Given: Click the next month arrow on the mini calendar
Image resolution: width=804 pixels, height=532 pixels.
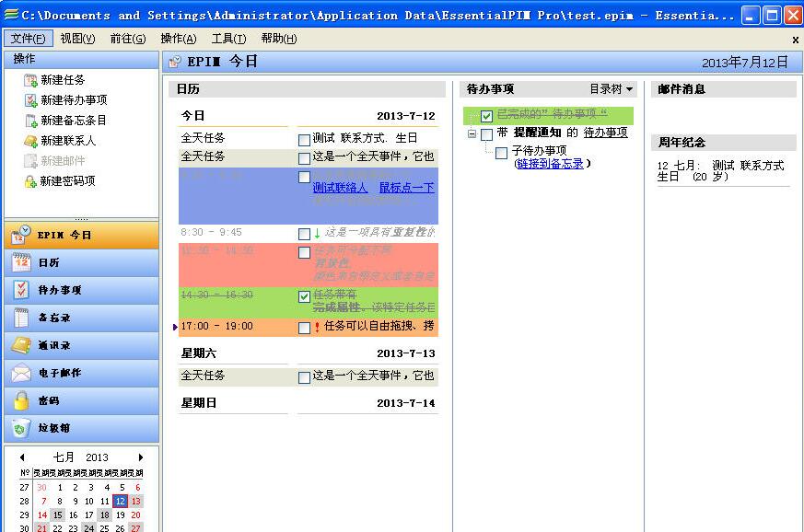Looking at the screenshot, I should pyautogui.click(x=142, y=457).
